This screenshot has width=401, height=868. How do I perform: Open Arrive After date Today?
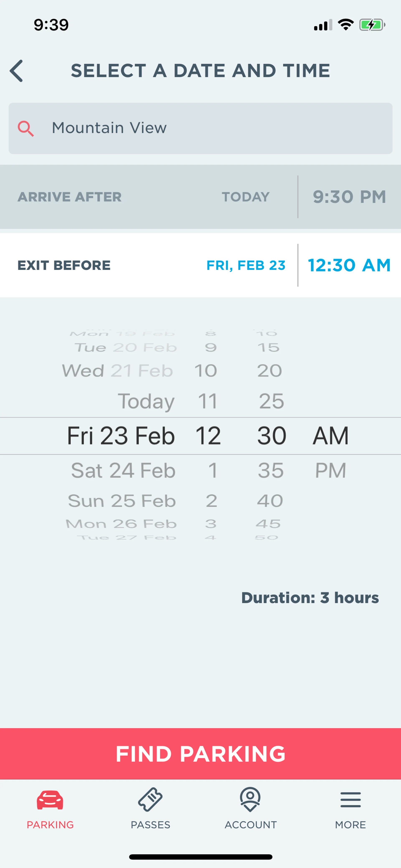246,197
